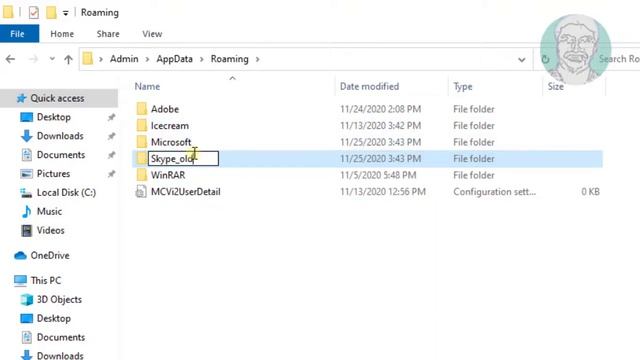Click AppData in the address path

[x=174, y=59]
